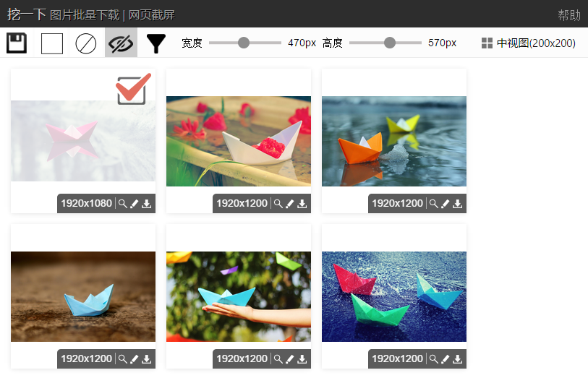This screenshot has height=391, width=588.
Task: Click the pencil edit icon on the orange boat image
Action: [445, 204]
